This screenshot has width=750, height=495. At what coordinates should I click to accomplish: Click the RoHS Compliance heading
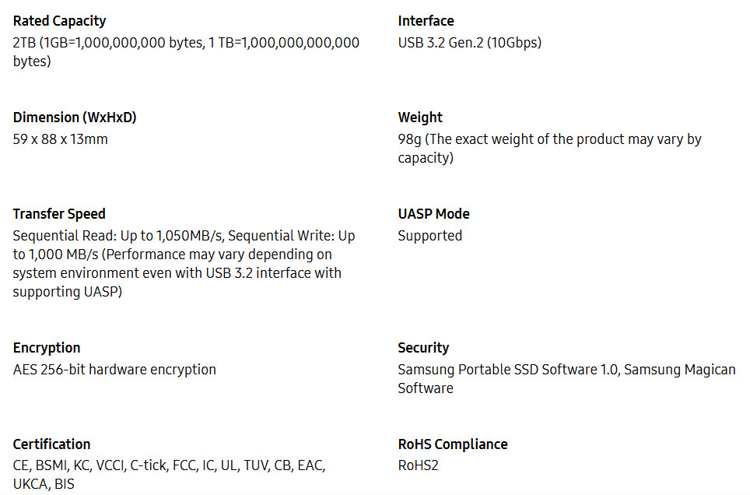(452, 444)
